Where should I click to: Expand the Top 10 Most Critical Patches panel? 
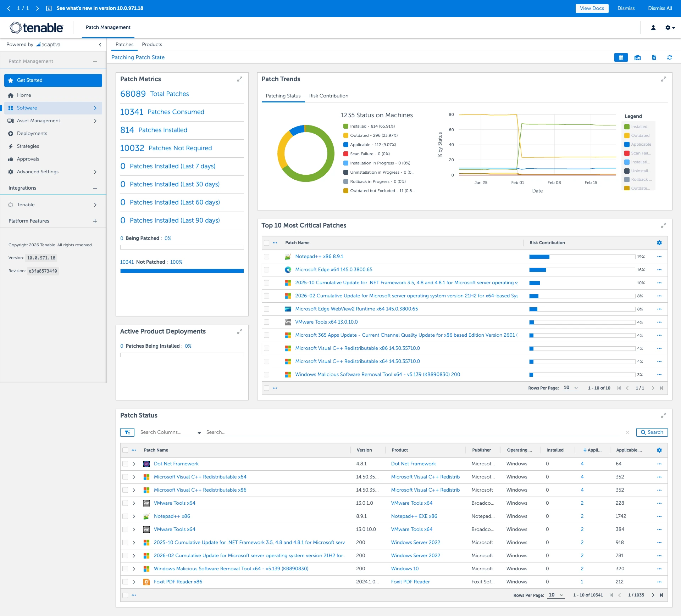click(663, 225)
